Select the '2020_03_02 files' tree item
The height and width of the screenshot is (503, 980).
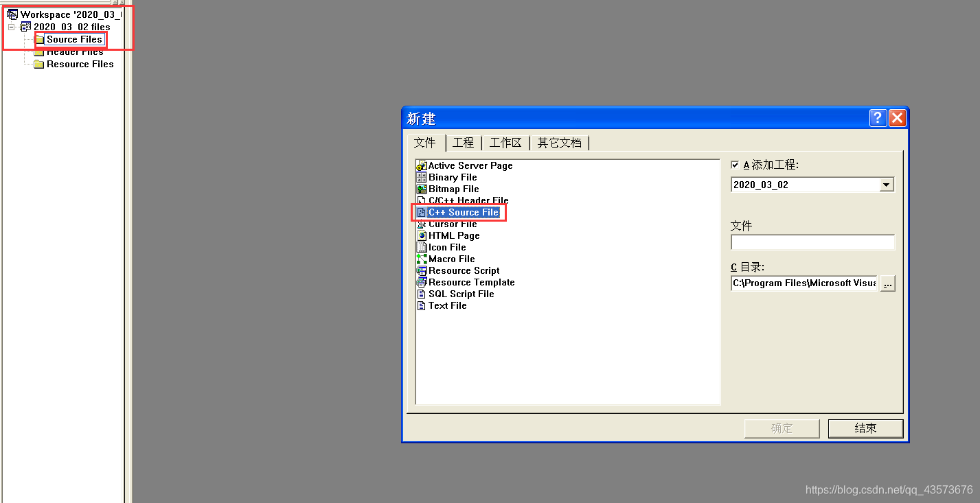point(72,27)
